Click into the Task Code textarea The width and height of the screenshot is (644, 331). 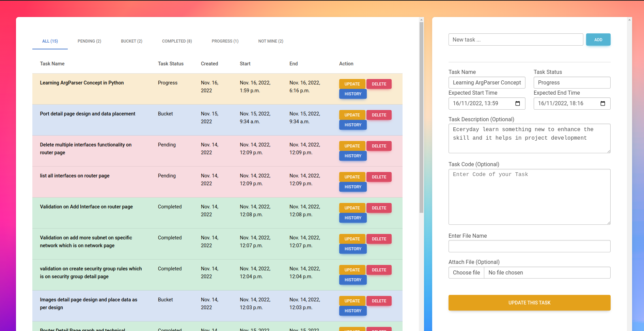click(529, 197)
